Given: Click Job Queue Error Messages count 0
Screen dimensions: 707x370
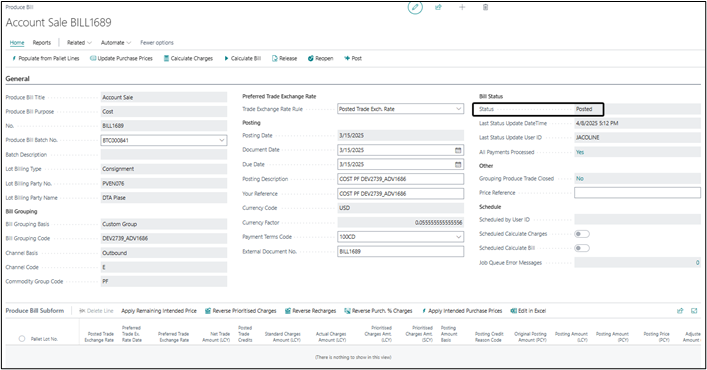Looking at the screenshot, I should point(697,263).
